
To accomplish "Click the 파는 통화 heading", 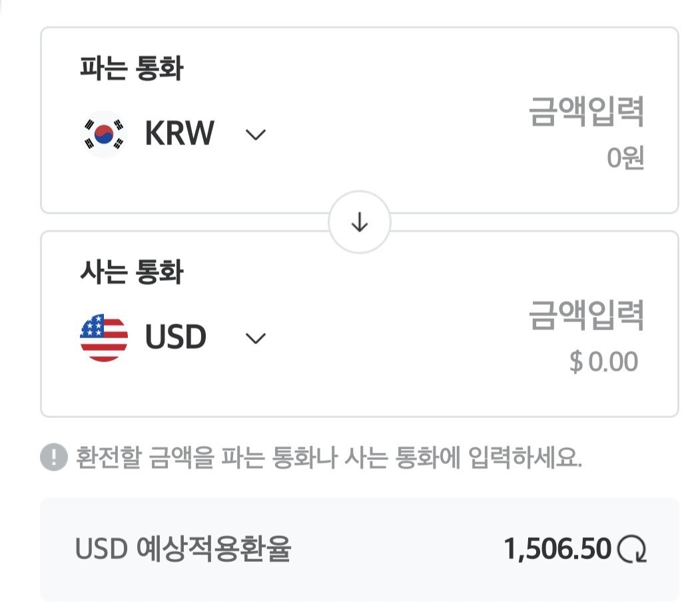I will pos(132,69).
